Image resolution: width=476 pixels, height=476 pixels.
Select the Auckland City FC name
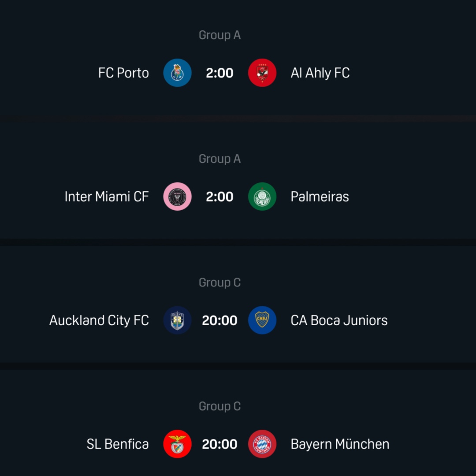tap(99, 320)
